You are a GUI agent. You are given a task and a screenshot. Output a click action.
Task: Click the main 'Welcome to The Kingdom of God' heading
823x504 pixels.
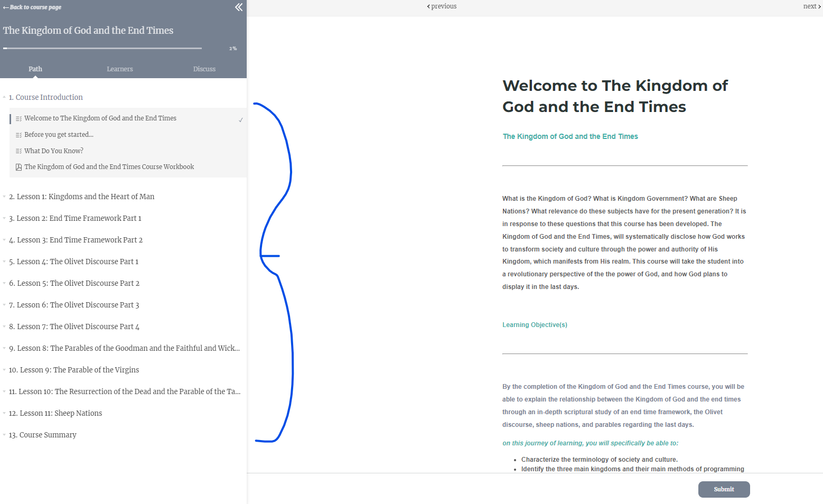pyautogui.click(x=615, y=96)
